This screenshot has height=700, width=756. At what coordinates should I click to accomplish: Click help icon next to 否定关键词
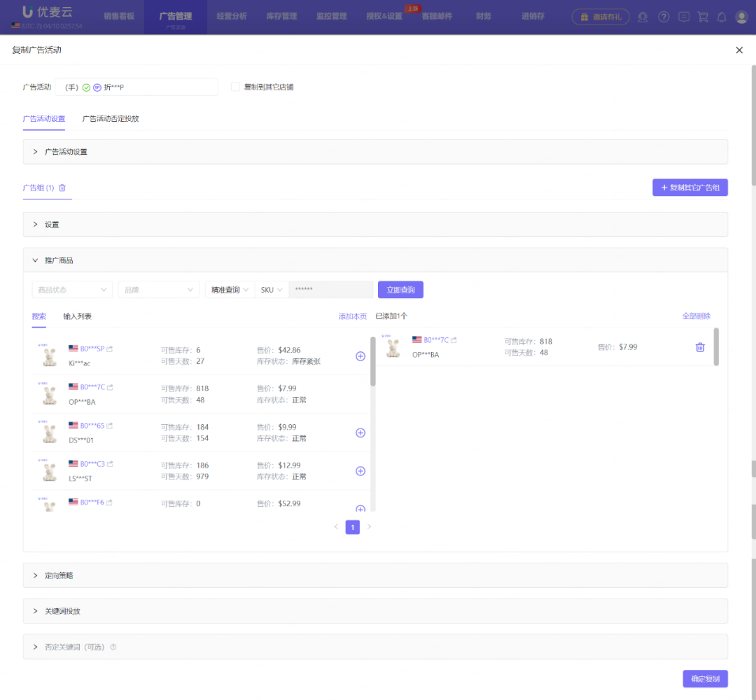pos(113,647)
